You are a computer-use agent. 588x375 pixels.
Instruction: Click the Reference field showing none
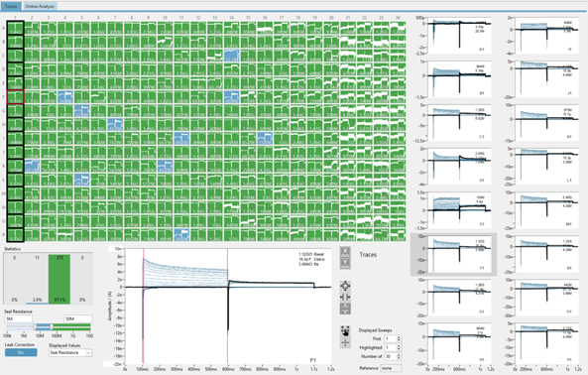click(391, 368)
